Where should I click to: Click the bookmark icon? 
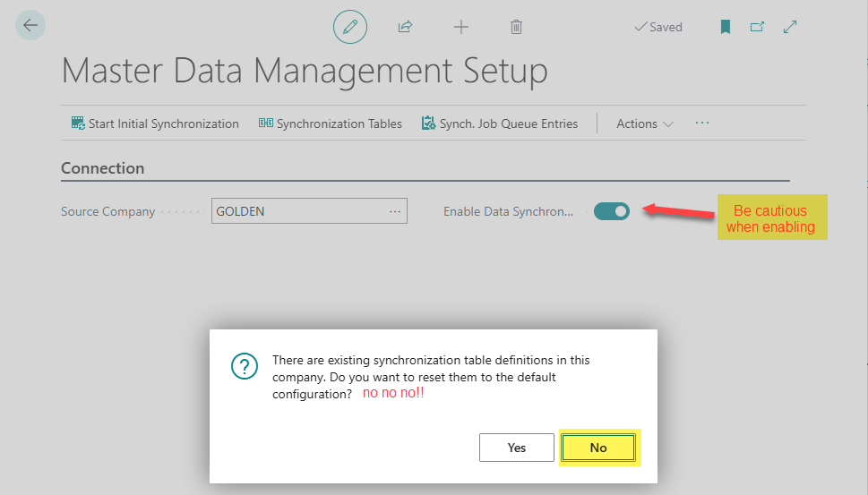pos(726,27)
